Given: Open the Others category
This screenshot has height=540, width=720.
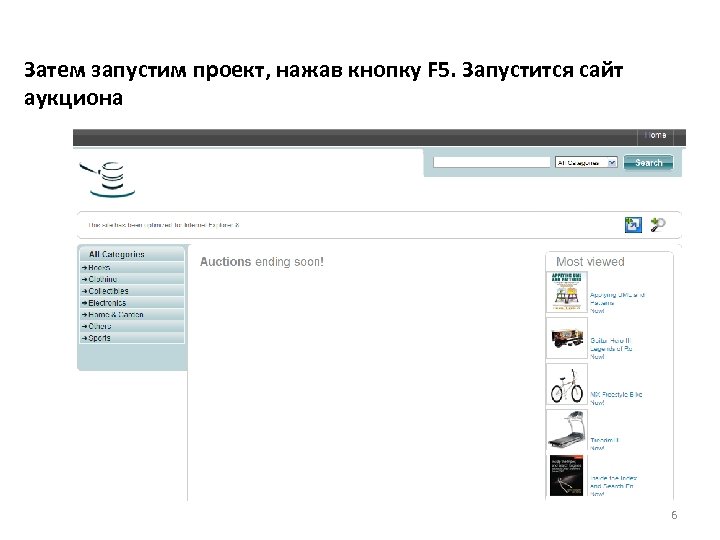Looking at the screenshot, I should [132, 326].
